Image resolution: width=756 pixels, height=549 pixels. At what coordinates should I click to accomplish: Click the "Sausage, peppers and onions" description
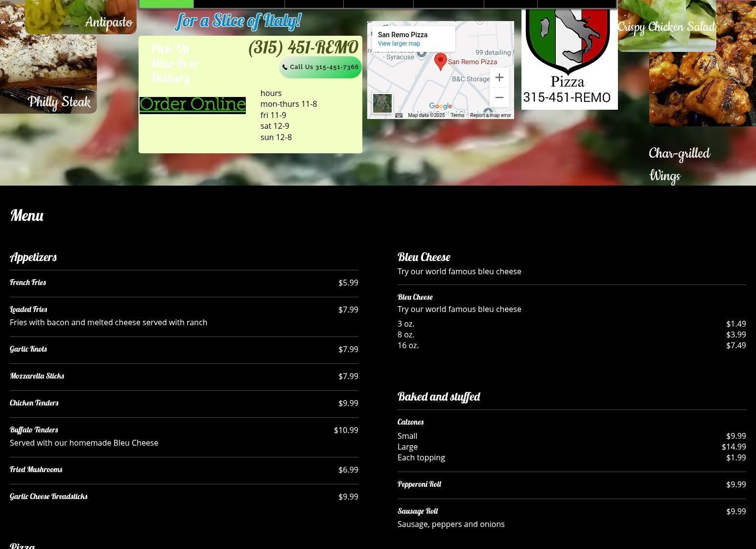451,524
